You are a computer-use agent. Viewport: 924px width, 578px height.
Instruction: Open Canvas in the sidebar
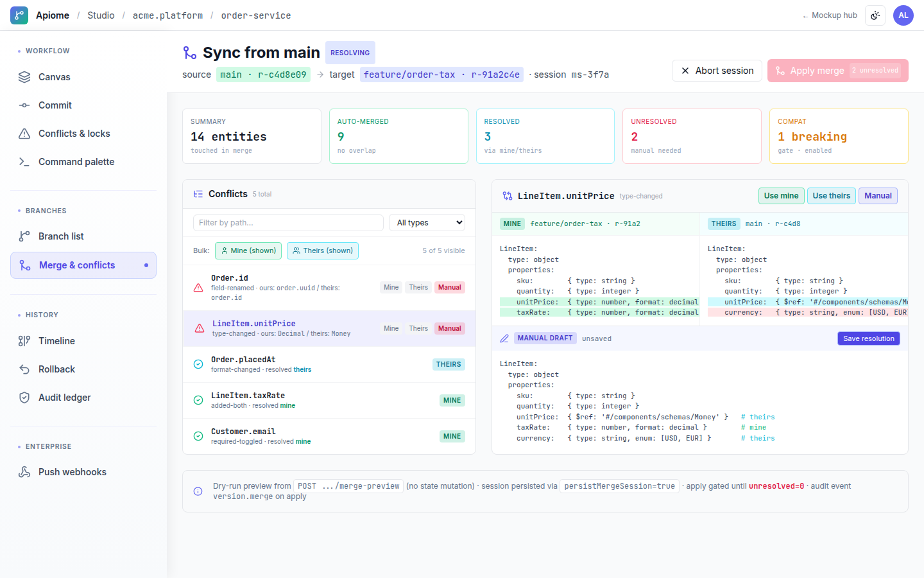(x=83, y=77)
